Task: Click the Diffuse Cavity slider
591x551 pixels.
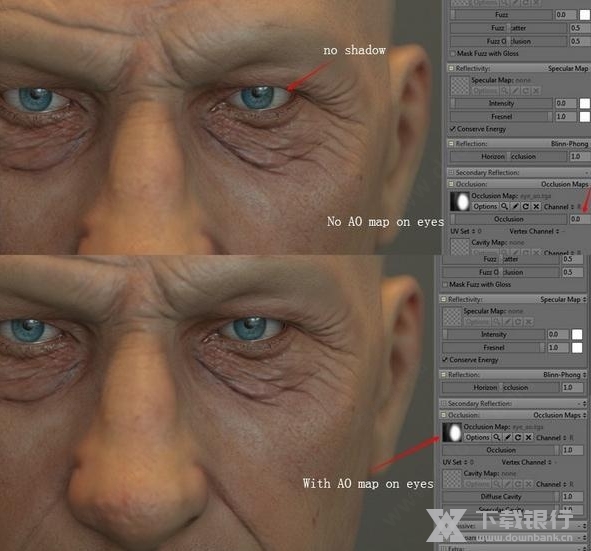Action: [501, 497]
